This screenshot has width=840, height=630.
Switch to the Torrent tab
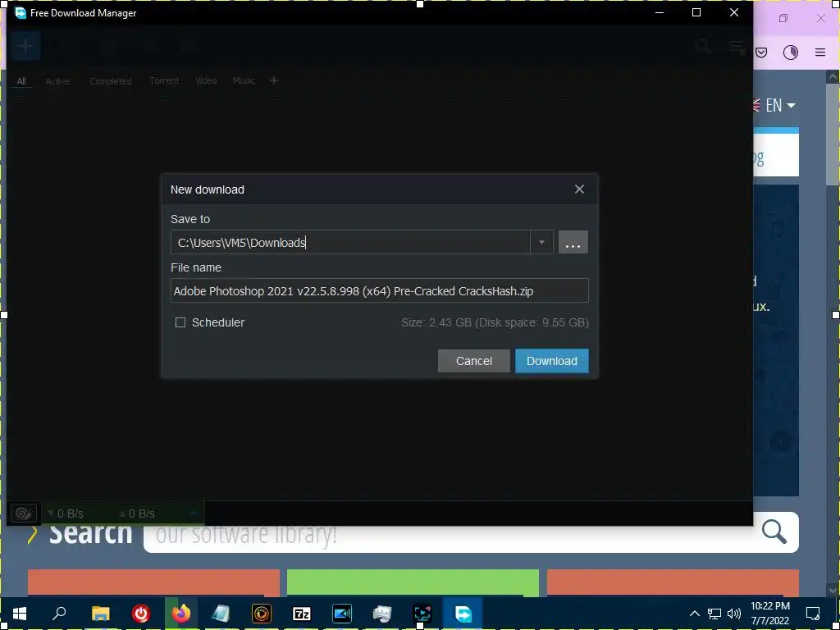(x=164, y=80)
